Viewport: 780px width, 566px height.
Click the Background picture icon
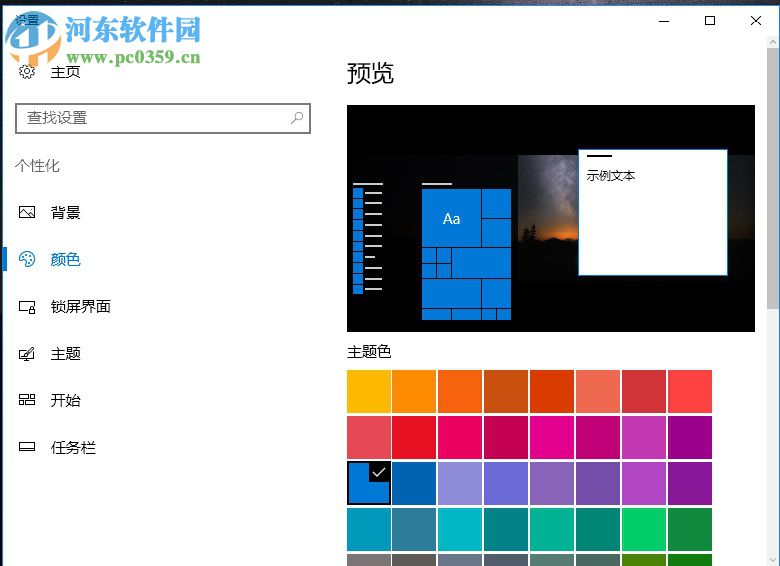(x=27, y=212)
